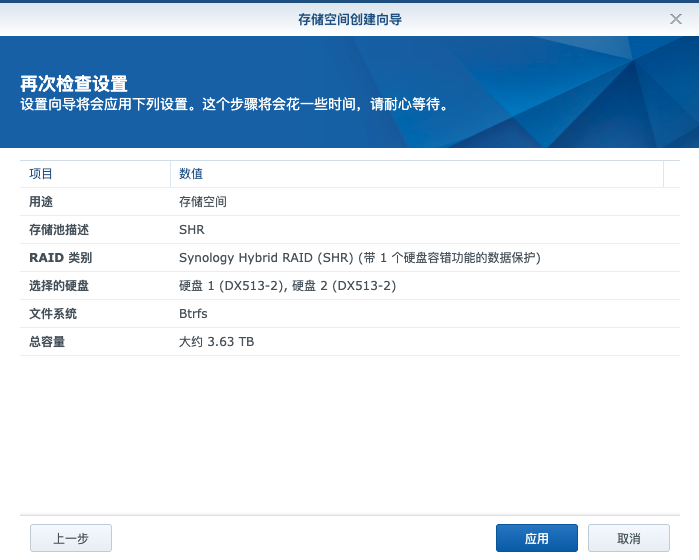The width and height of the screenshot is (699, 560).
Task: Select the 文件系统 row label
Action: pos(53,314)
